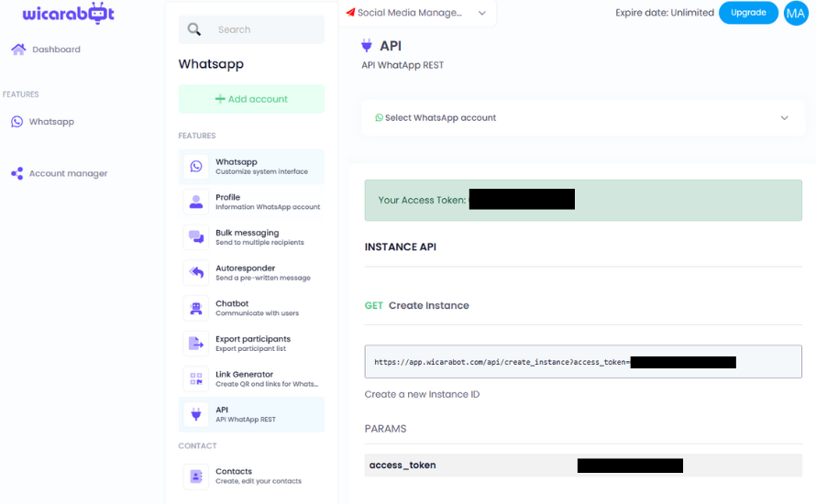Open Bulk messaging feature
This screenshot has height=504, width=816.
coord(251,237)
